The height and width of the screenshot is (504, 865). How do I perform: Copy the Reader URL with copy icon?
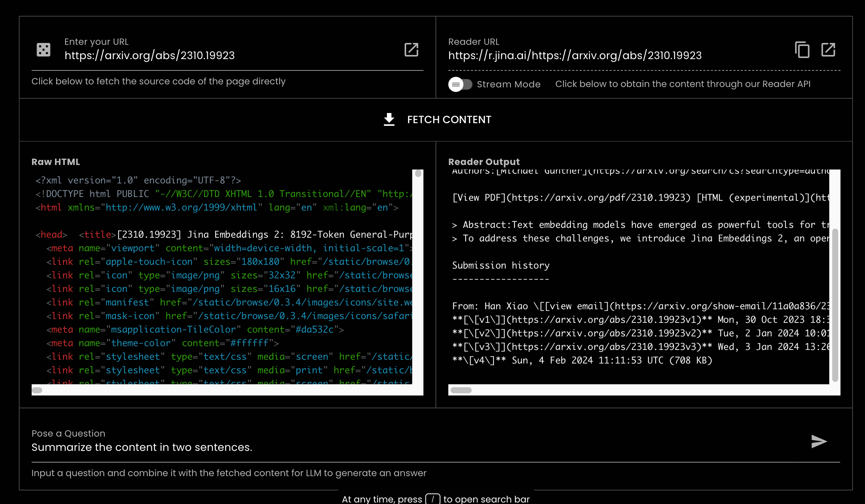click(802, 50)
